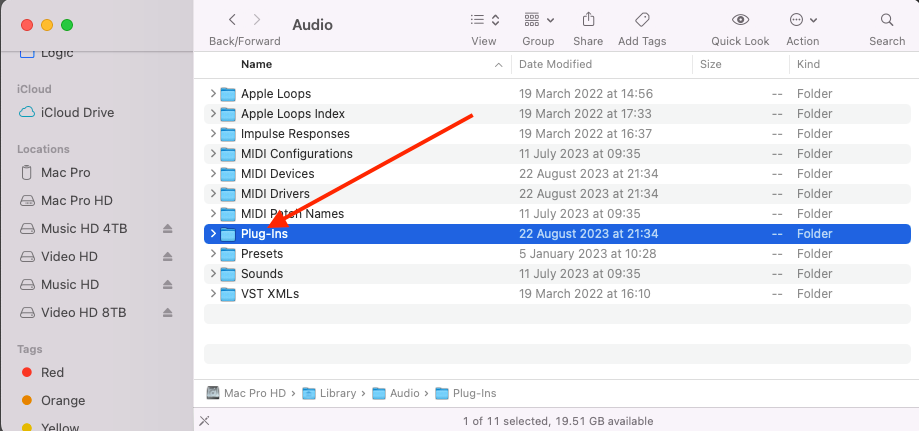Open Music HD 4TB volume
919x431 pixels.
(84, 229)
